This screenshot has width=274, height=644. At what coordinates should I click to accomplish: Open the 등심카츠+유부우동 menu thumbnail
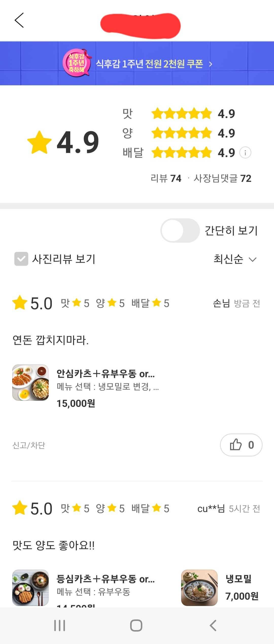pos(30,588)
